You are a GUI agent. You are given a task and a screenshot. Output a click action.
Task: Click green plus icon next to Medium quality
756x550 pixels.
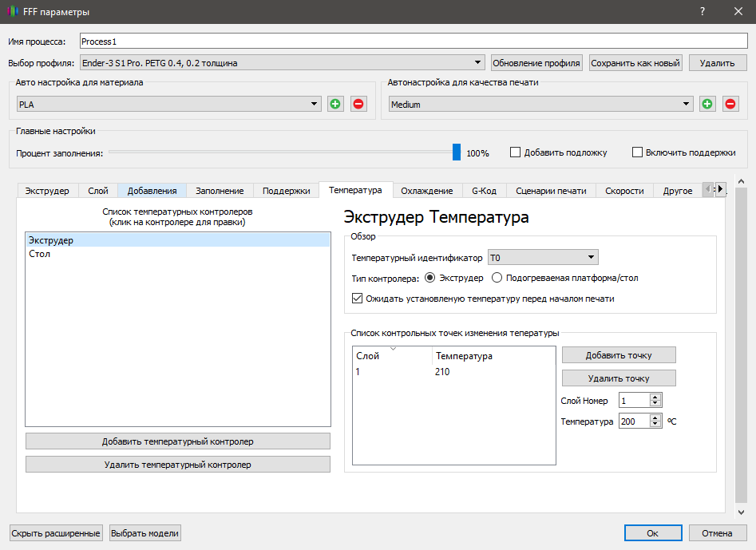coord(707,104)
